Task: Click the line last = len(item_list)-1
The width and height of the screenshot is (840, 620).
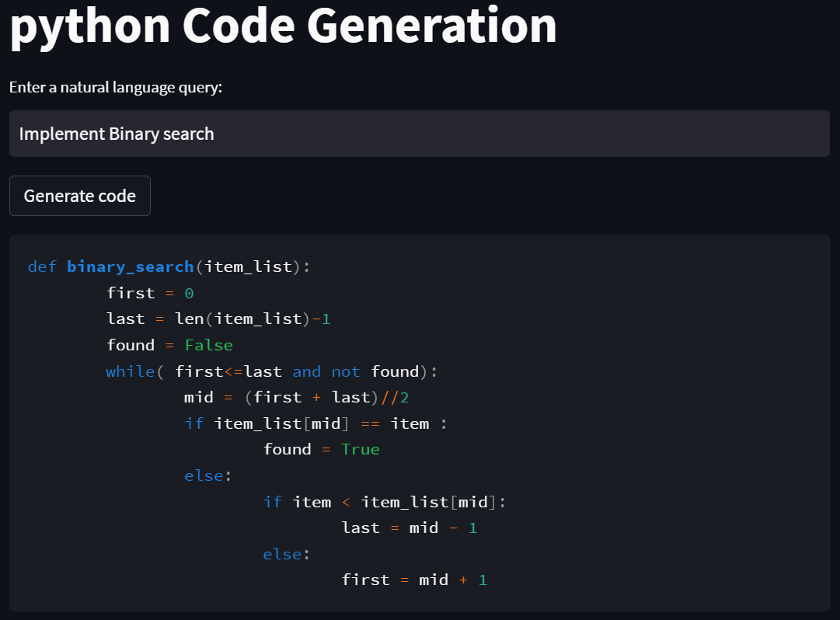Action: (218, 319)
